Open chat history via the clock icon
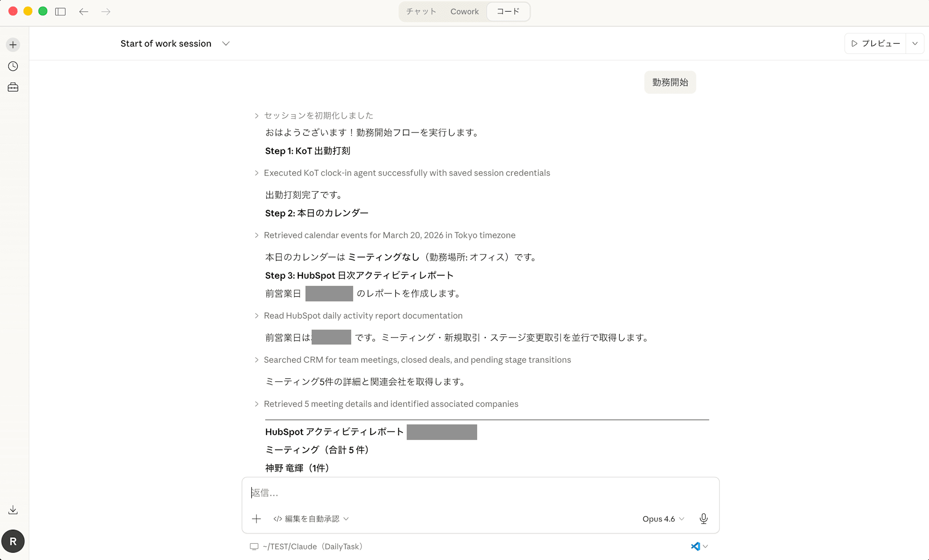929x560 pixels. point(13,66)
